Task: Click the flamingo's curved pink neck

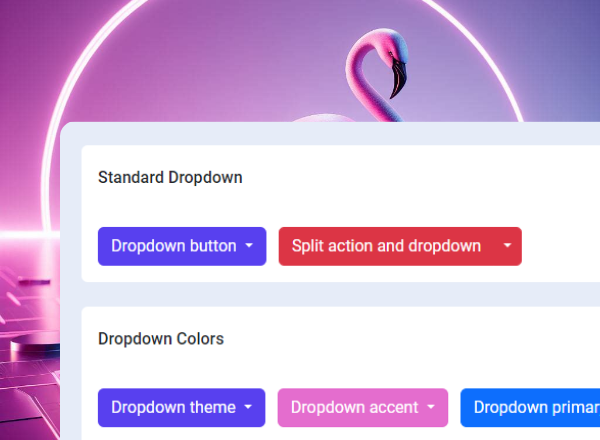Action: point(363,95)
